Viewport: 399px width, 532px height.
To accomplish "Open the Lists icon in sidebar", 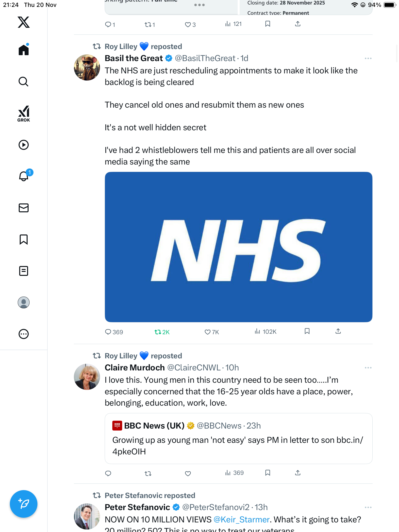I will (24, 271).
